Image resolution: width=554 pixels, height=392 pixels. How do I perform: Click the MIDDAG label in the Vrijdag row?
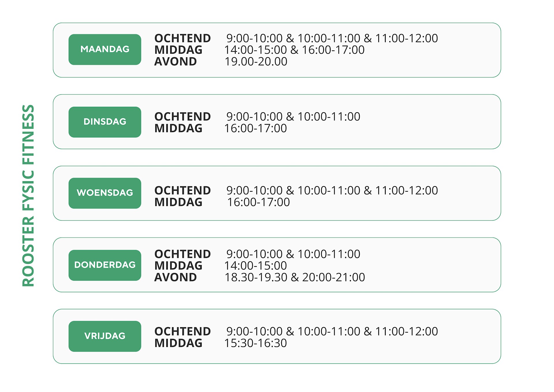pyautogui.click(x=178, y=343)
